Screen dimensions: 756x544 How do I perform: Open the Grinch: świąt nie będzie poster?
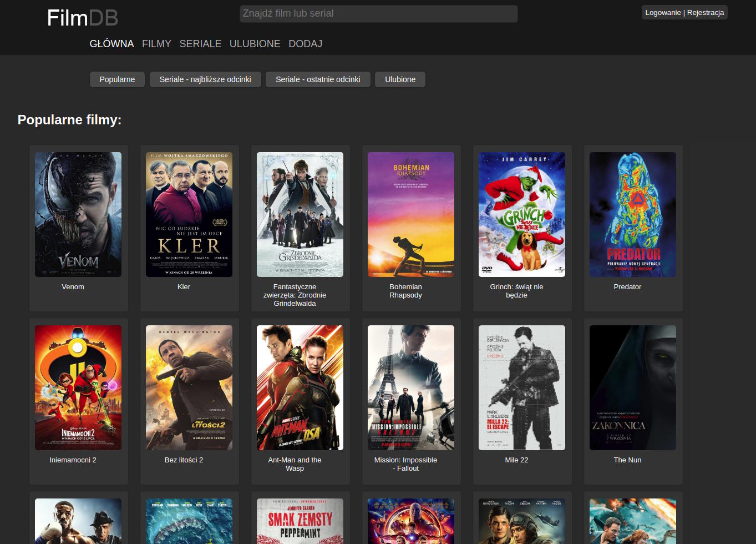coord(522,215)
